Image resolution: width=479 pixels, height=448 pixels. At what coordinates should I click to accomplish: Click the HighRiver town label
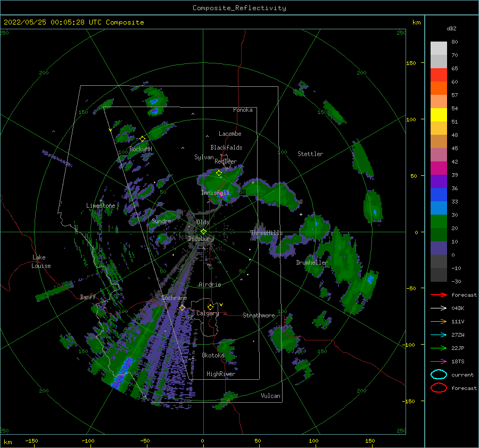point(220,374)
